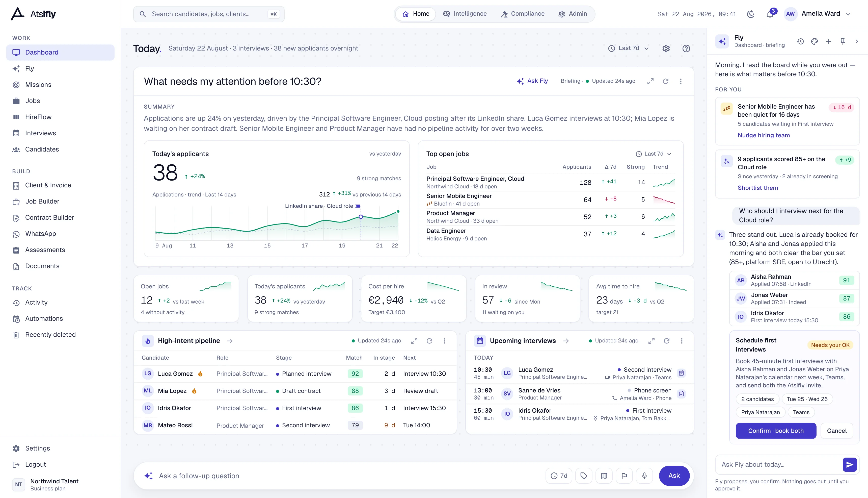868x498 pixels.
Task: Click LinkedIn share marker on chart
Action: (x=361, y=217)
